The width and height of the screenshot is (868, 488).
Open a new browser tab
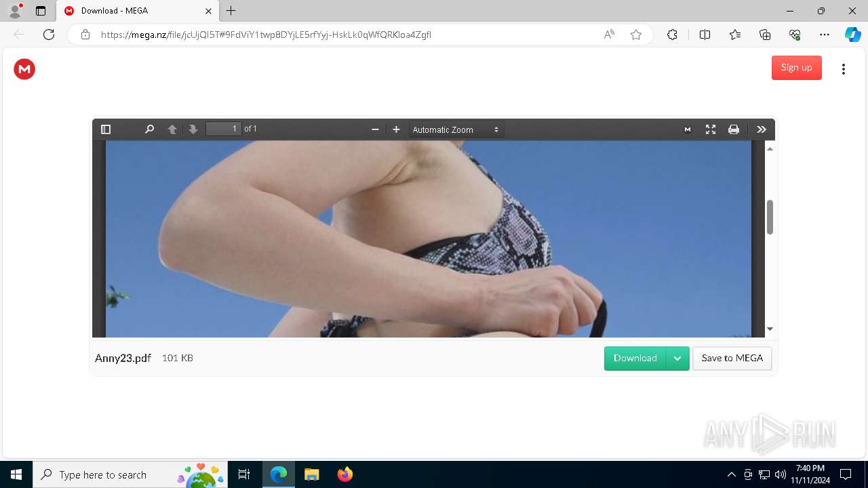(231, 11)
